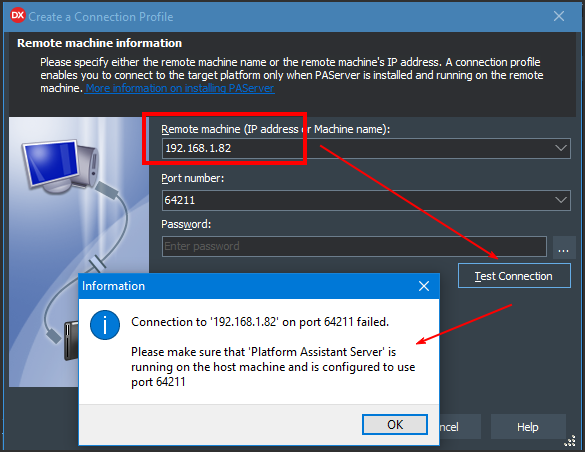Image resolution: width=585 pixels, height=452 pixels.
Task: Click the blue information icon in dialog
Action: click(105, 325)
